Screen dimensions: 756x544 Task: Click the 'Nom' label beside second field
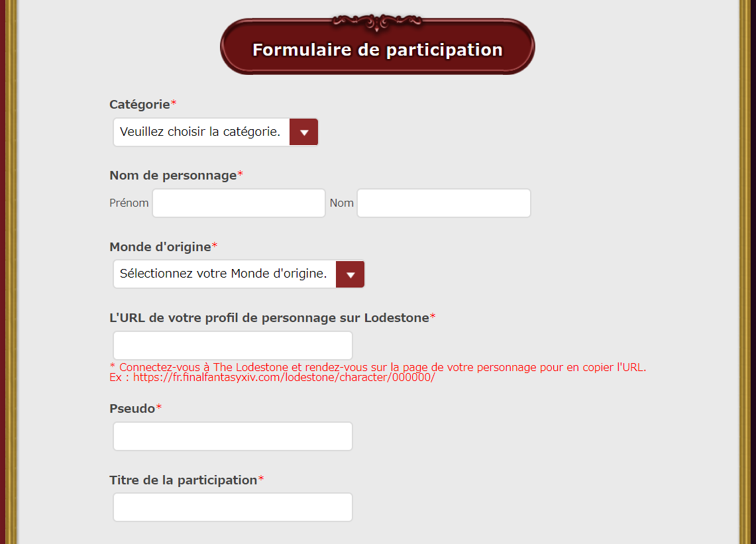pos(341,203)
